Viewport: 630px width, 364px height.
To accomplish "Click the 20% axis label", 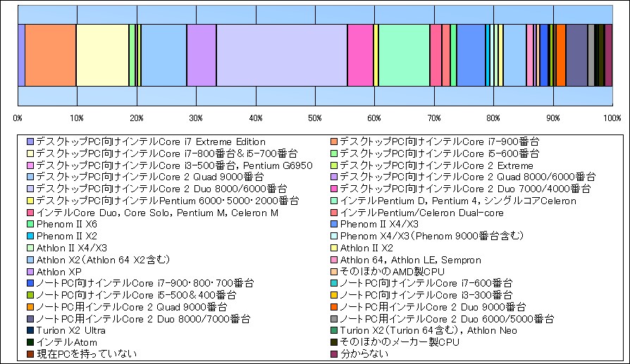I will coord(137,118).
